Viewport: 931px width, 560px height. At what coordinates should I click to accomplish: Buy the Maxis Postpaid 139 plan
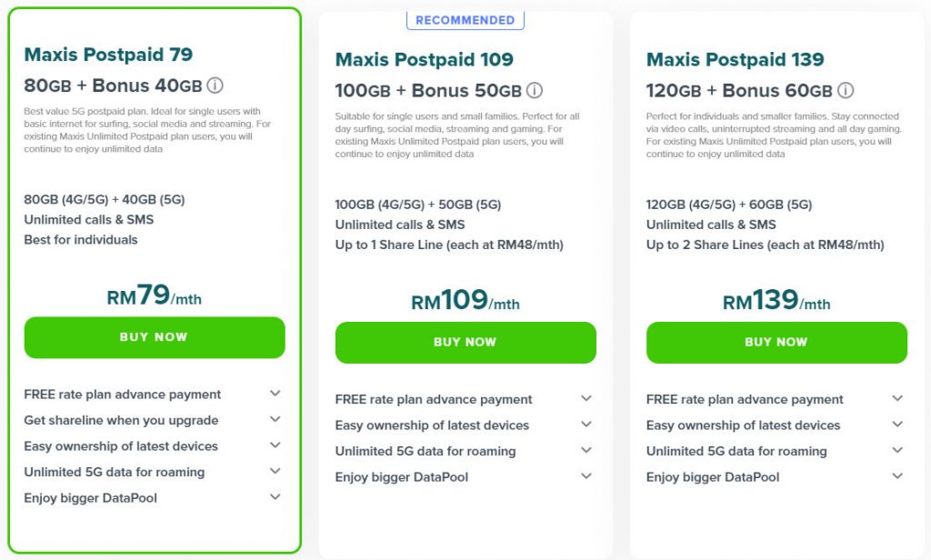coord(776,343)
